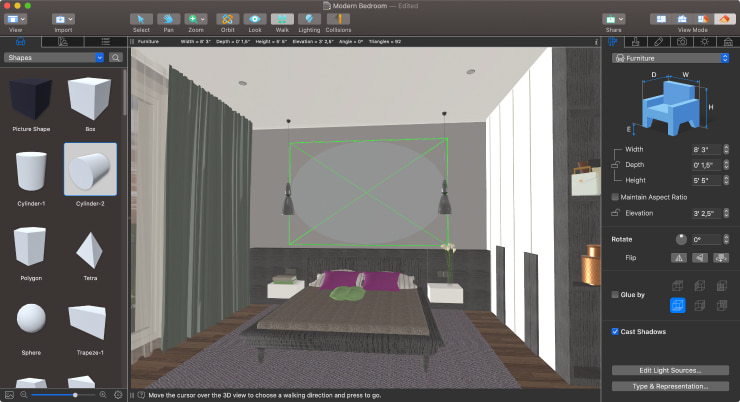The image size is (740, 402).
Task: Open the building inspector tab
Action: coord(728,42)
